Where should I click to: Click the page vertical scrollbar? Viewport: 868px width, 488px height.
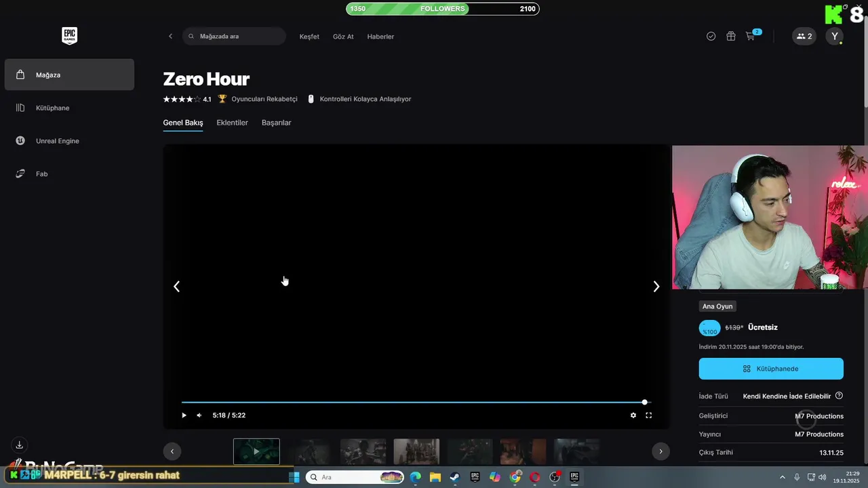[865, 61]
